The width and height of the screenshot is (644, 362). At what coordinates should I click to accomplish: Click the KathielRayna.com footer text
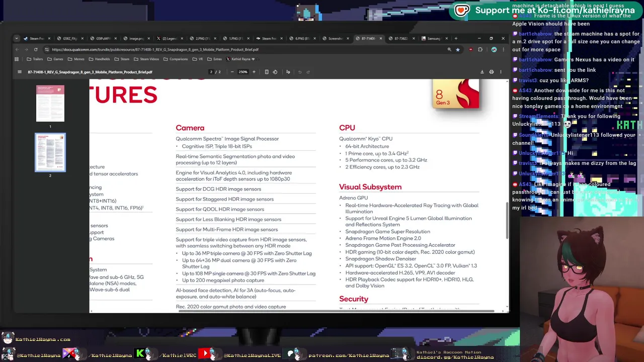pyautogui.click(x=43, y=339)
